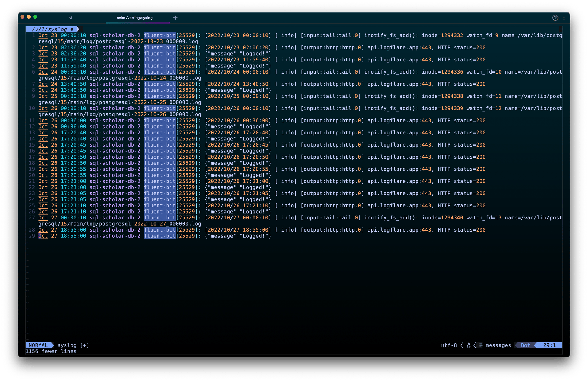Click the Bot scroll position indicator
588x381 pixels.
[x=525, y=345]
